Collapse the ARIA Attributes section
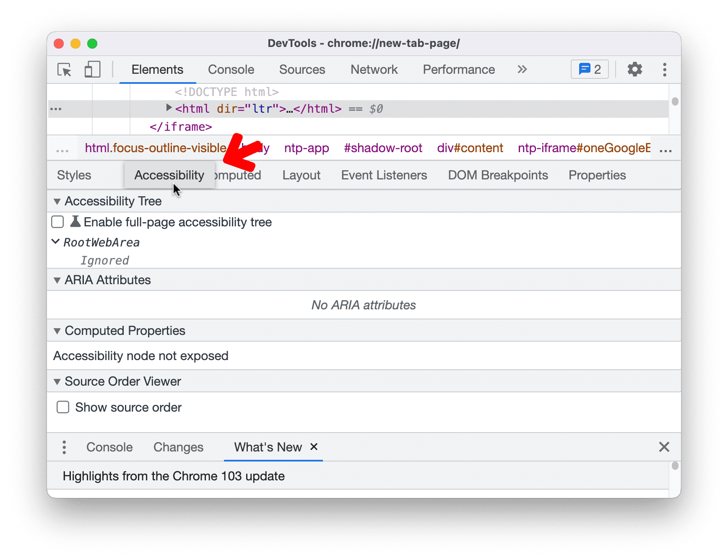The image size is (728, 560). click(x=57, y=280)
